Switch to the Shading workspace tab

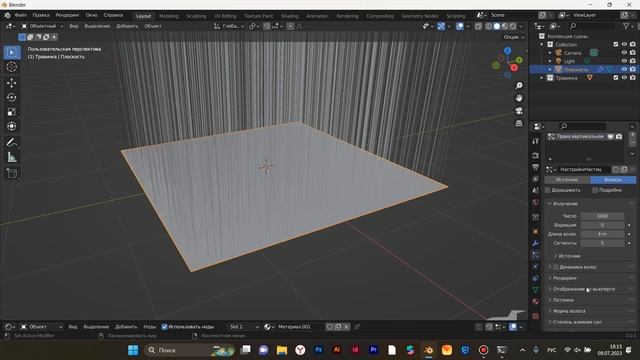pyautogui.click(x=290, y=16)
